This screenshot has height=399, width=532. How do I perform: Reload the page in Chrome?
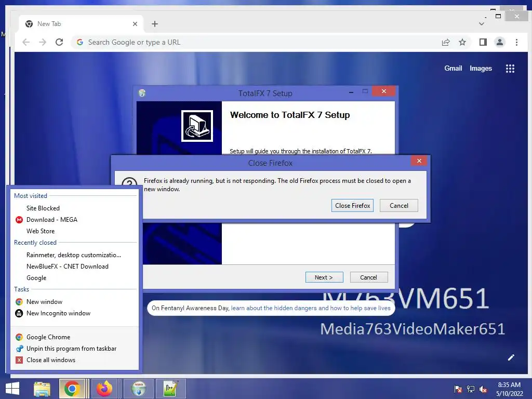59,42
